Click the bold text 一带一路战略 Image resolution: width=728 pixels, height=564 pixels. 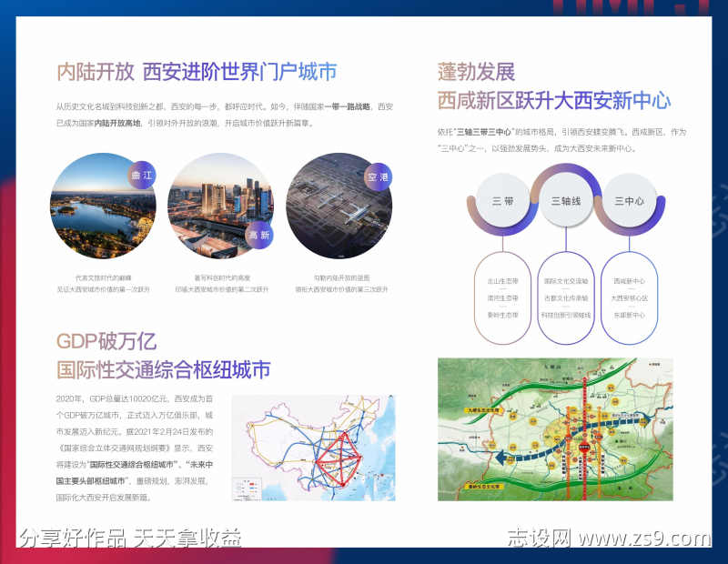coord(348,106)
